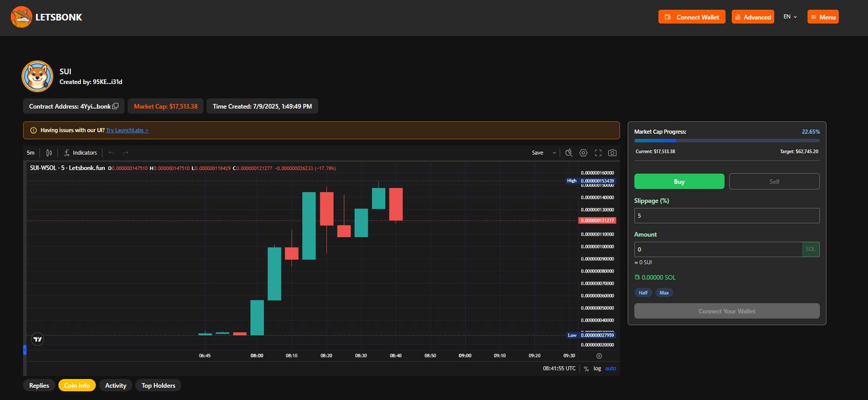Click Max amount button
Screen dimensions: 868x400
664,293
